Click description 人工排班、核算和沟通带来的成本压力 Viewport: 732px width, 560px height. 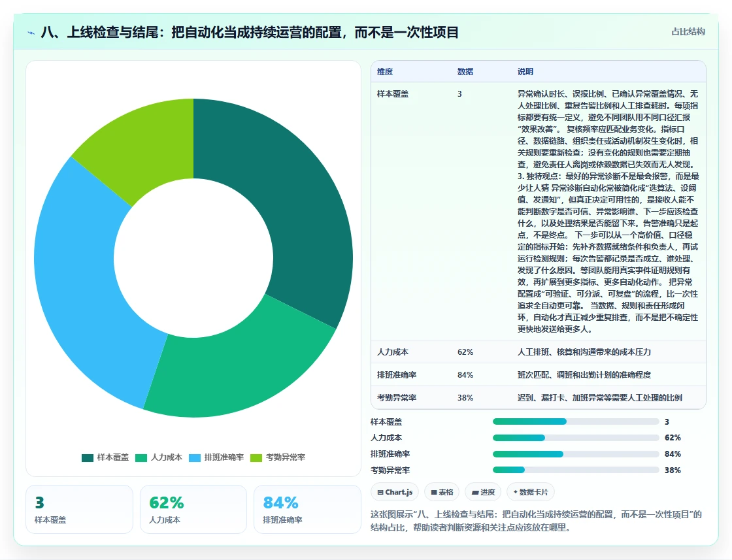pos(584,352)
